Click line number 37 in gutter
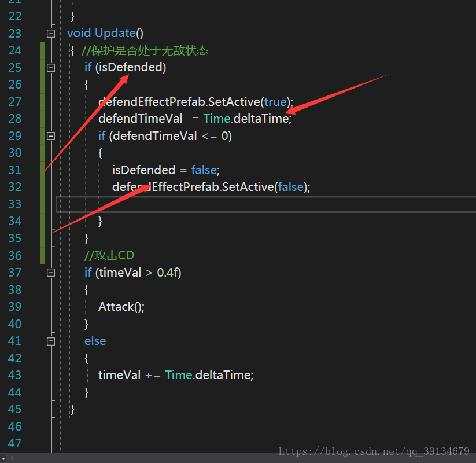The width and height of the screenshot is (476, 463). [x=15, y=273]
